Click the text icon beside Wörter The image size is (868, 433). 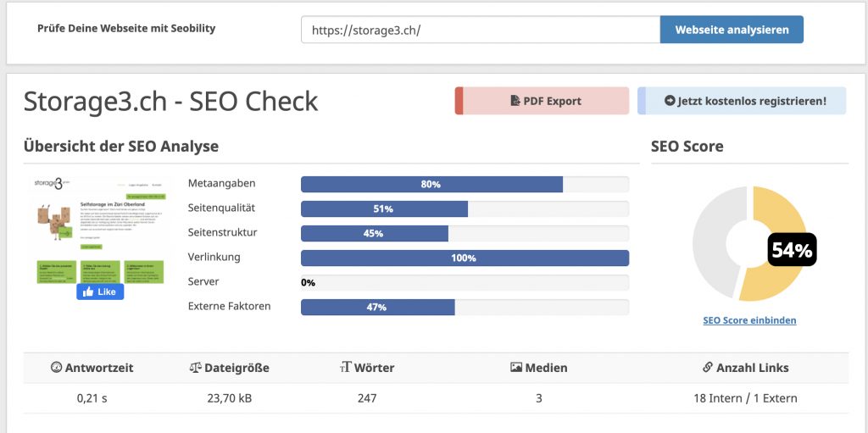[x=345, y=368]
